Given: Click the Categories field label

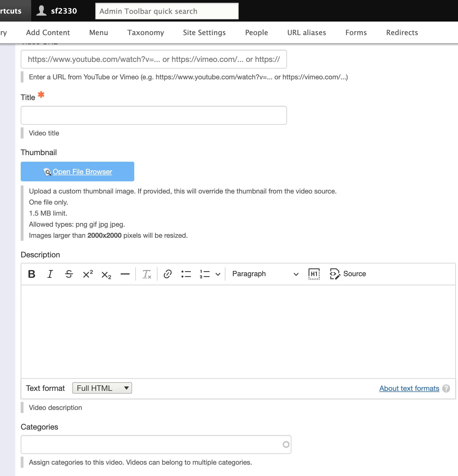Looking at the screenshot, I should point(40,427).
